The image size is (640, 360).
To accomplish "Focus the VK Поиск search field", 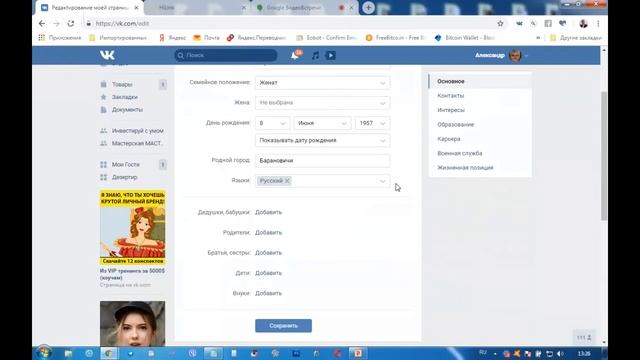I will click(226, 55).
